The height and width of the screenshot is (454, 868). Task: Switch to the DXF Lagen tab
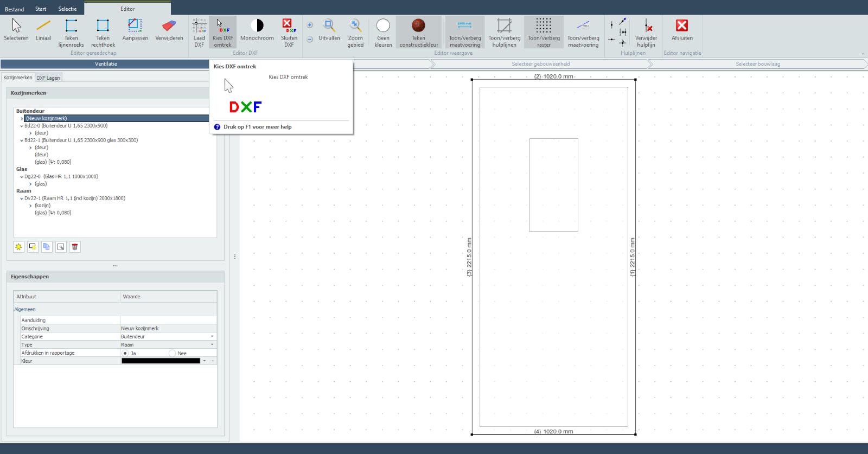pyautogui.click(x=48, y=78)
